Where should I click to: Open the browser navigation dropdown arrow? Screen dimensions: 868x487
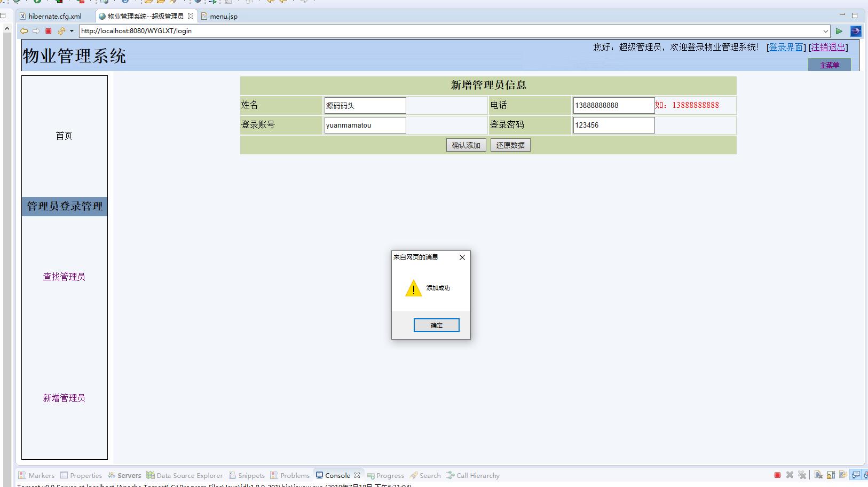(72, 31)
